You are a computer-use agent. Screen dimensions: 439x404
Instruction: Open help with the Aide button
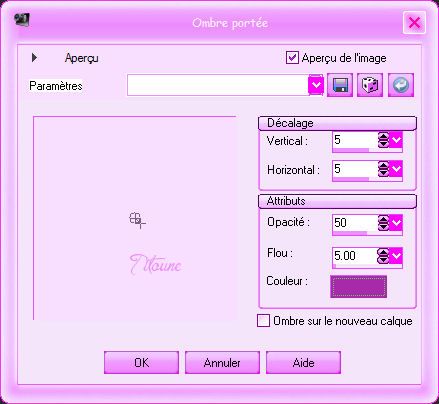(303, 362)
